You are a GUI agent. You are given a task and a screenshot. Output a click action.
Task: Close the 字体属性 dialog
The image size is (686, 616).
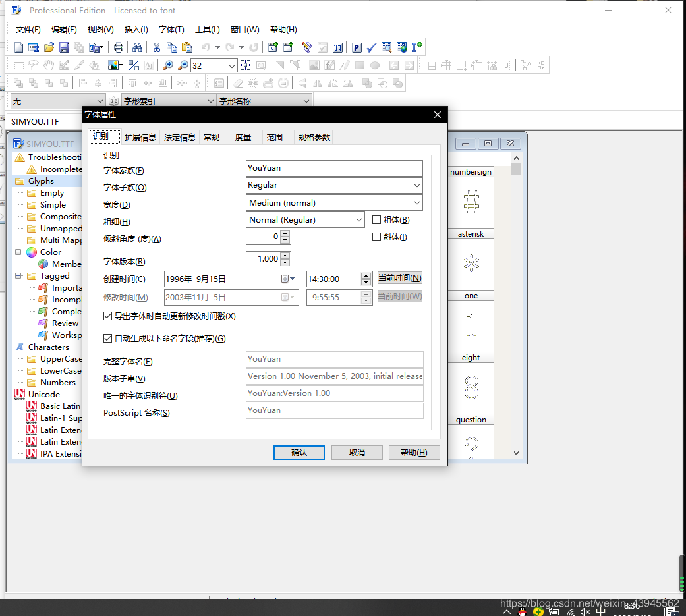[438, 115]
